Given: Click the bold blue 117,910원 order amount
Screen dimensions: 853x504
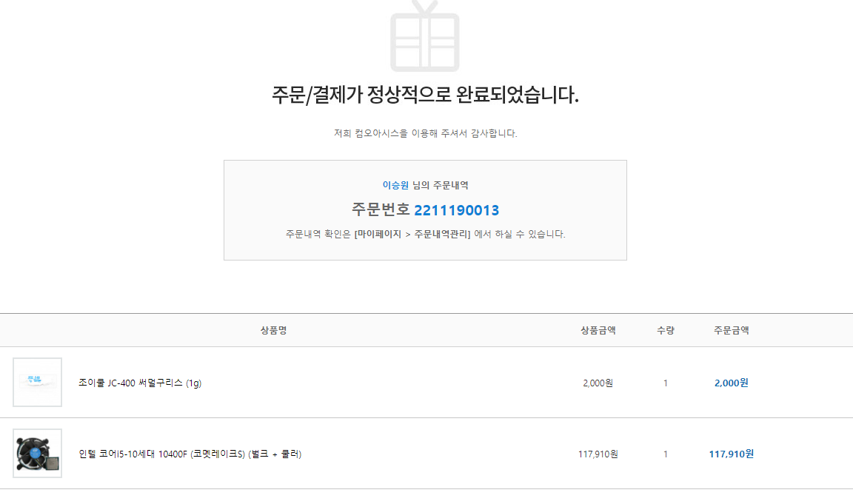Looking at the screenshot, I should pyautogui.click(x=731, y=454).
